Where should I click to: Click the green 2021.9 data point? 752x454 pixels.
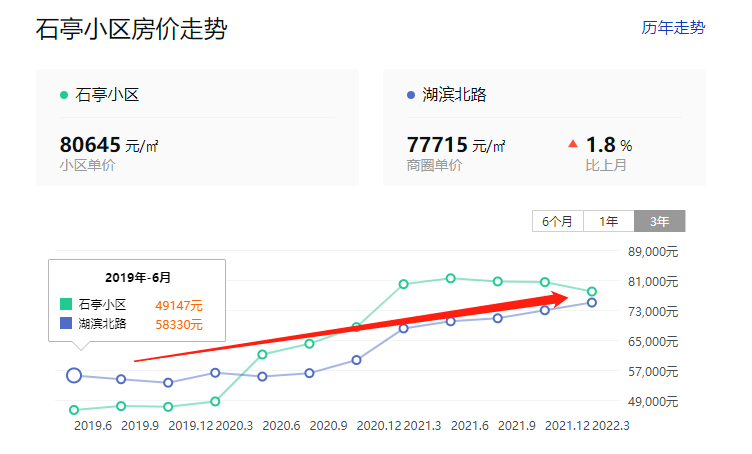pyautogui.click(x=498, y=281)
